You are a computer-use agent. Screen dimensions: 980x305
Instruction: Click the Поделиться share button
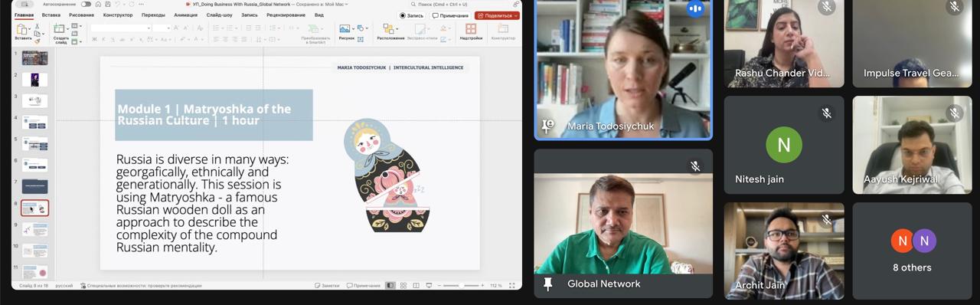(x=496, y=15)
